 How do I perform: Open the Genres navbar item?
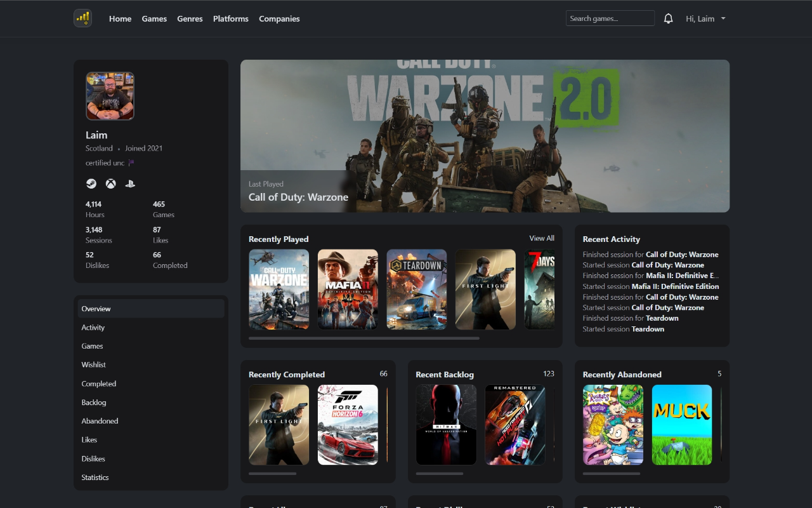[190, 18]
